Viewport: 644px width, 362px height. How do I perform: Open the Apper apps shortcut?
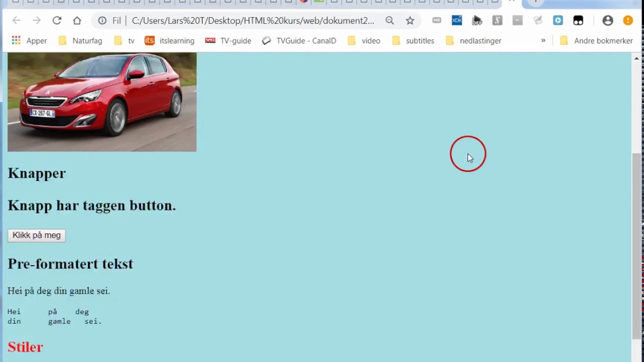pyautogui.click(x=29, y=41)
